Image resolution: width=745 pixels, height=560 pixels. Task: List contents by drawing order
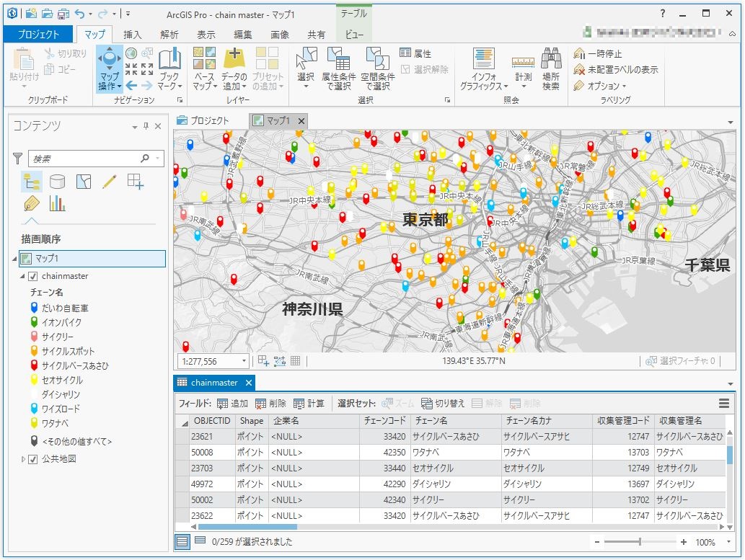pyautogui.click(x=31, y=182)
